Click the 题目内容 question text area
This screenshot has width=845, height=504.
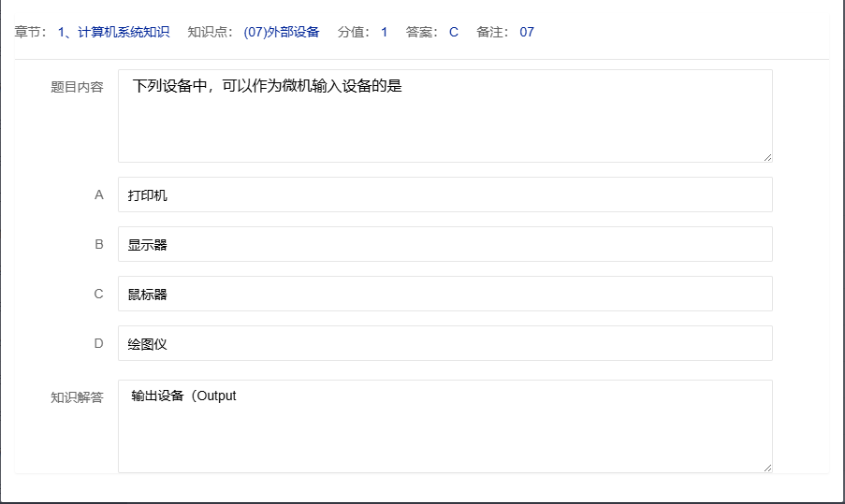[444, 115]
